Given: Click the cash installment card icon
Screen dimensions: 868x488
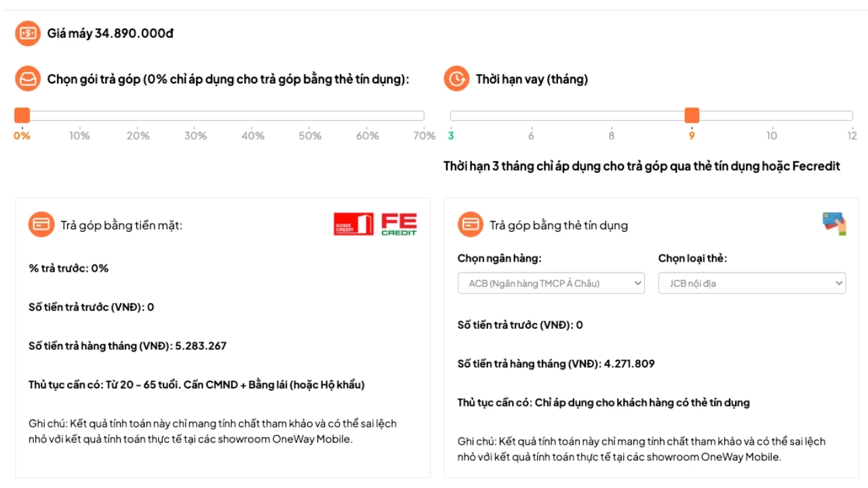Looking at the screenshot, I should pos(41,225).
